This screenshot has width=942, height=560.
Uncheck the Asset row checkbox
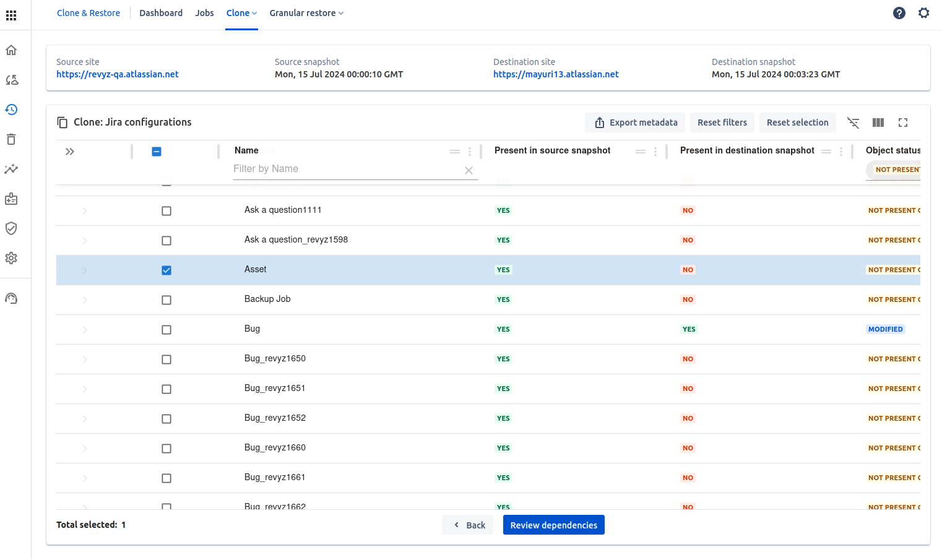[166, 270]
